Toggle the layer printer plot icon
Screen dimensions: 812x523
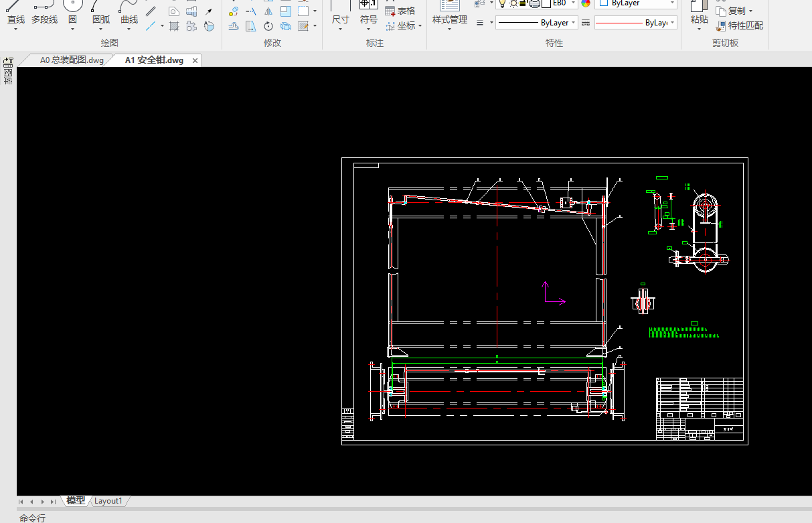(x=534, y=3)
